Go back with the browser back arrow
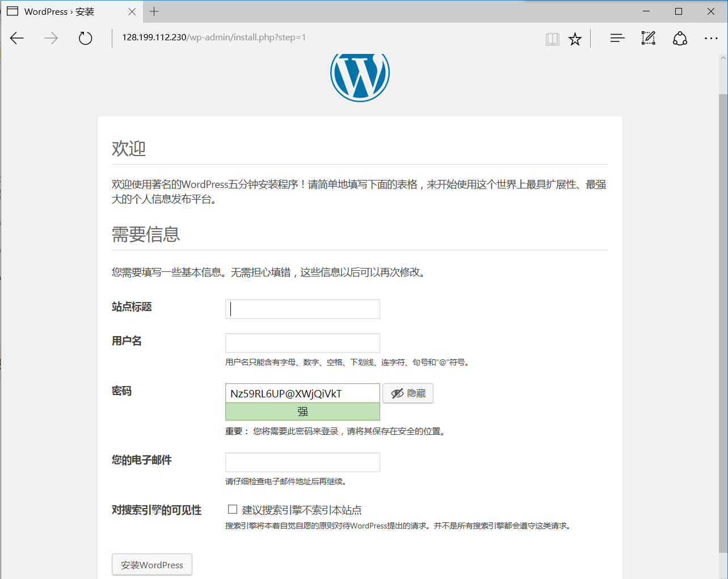 click(17, 38)
